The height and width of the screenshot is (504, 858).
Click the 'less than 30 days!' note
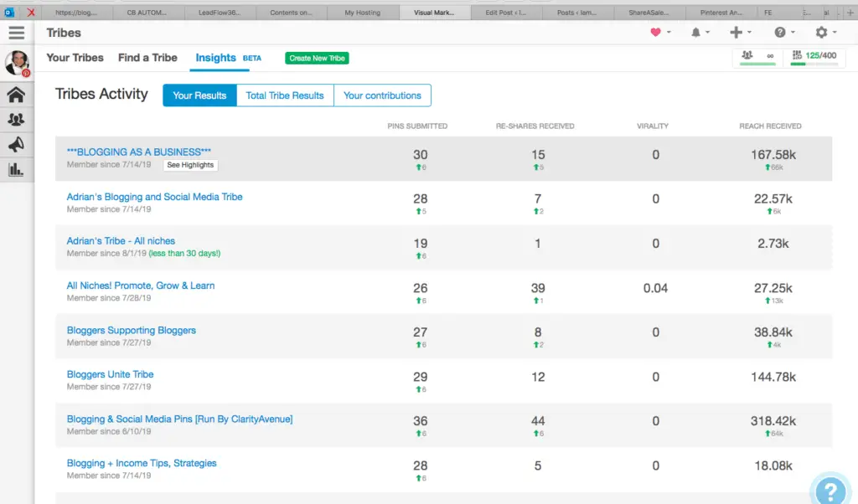tap(184, 254)
